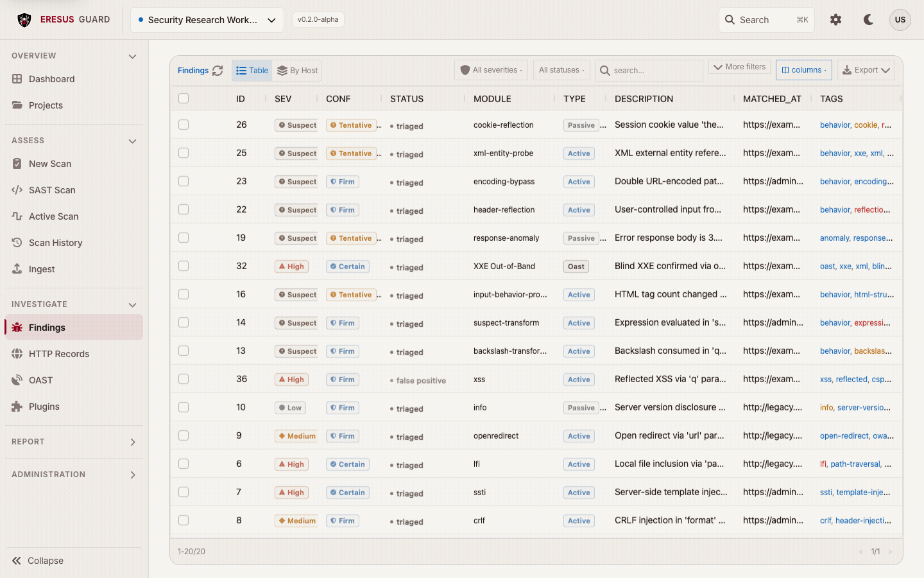This screenshot has width=924, height=578.
Task: Open the Export dropdown
Action: [866, 70]
